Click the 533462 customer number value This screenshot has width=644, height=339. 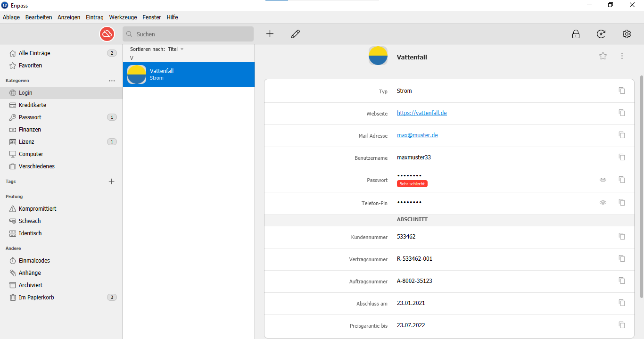pos(406,237)
